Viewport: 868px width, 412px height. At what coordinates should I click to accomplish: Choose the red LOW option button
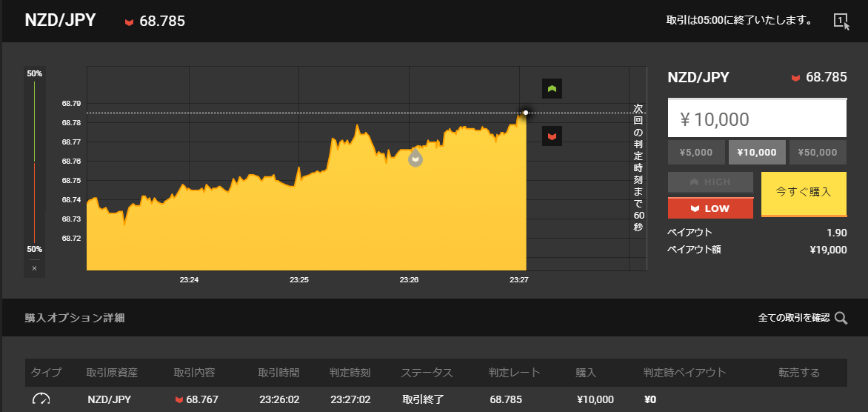[710, 208]
